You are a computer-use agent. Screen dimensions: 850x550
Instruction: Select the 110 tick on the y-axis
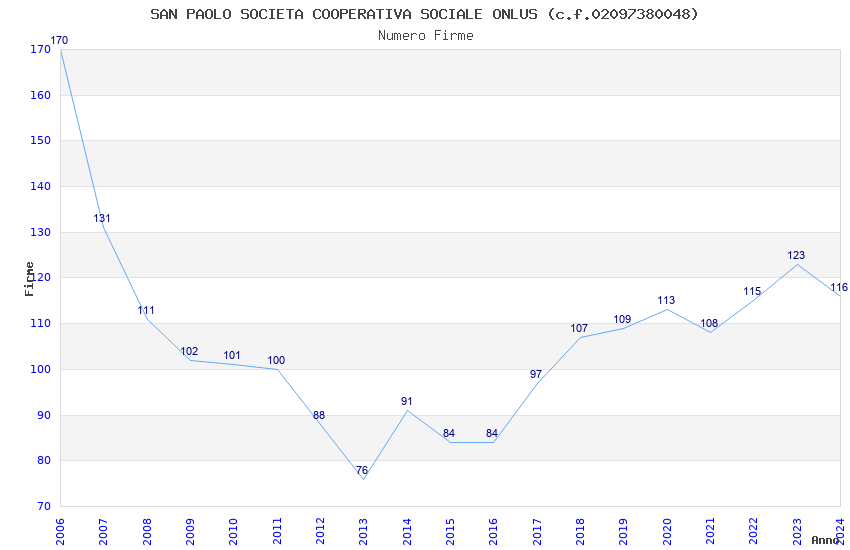(x=41, y=323)
